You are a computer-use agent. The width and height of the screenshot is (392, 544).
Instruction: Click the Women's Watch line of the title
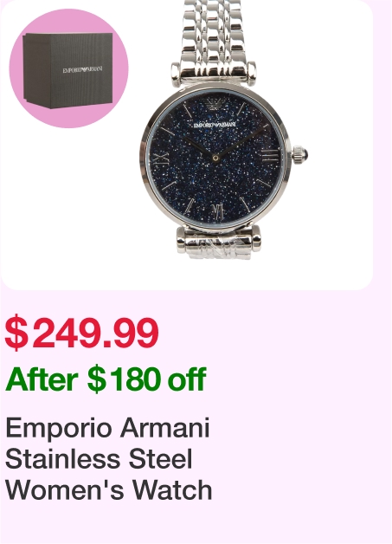108,490
